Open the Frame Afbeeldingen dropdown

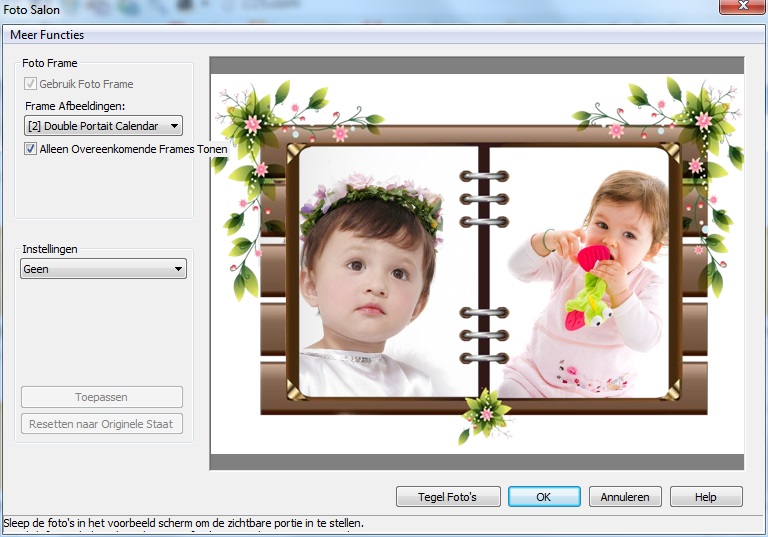pyautogui.click(x=103, y=126)
